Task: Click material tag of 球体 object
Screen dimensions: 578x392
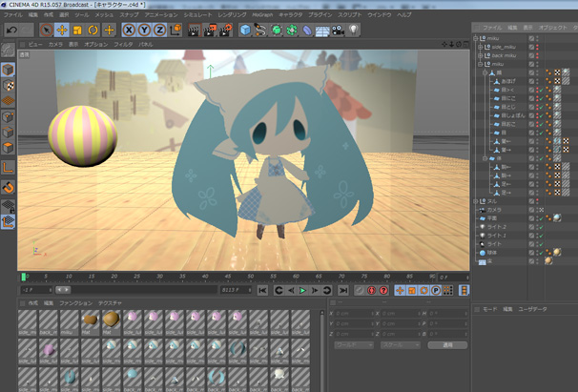Action: point(557,252)
